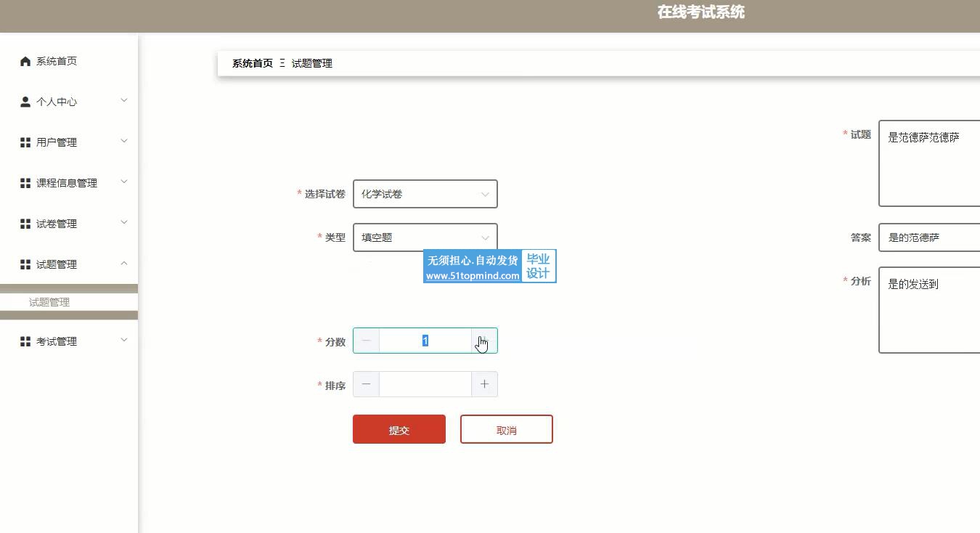Decrease 排序 with the minus button
Screen dimensions: 980x533
[366, 384]
